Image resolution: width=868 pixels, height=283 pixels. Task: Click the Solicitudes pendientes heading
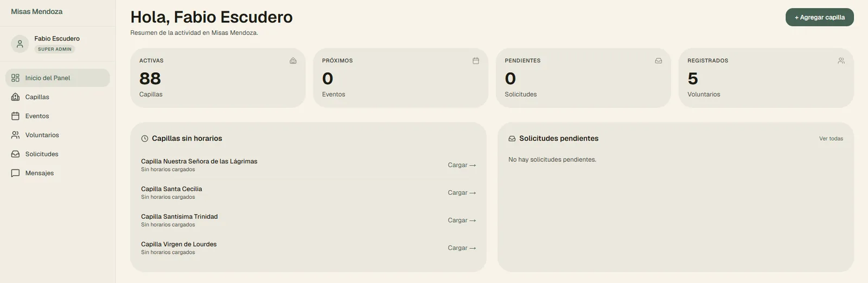click(x=559, y=139)
